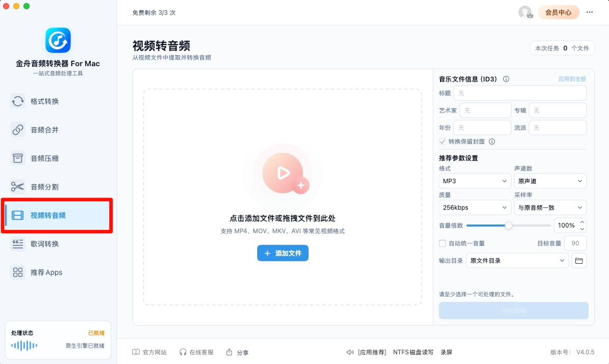Image resolution: width=609 pixels, height=364 pixels.
Task: Click the 年份 input field
Action: pos(482,127)
